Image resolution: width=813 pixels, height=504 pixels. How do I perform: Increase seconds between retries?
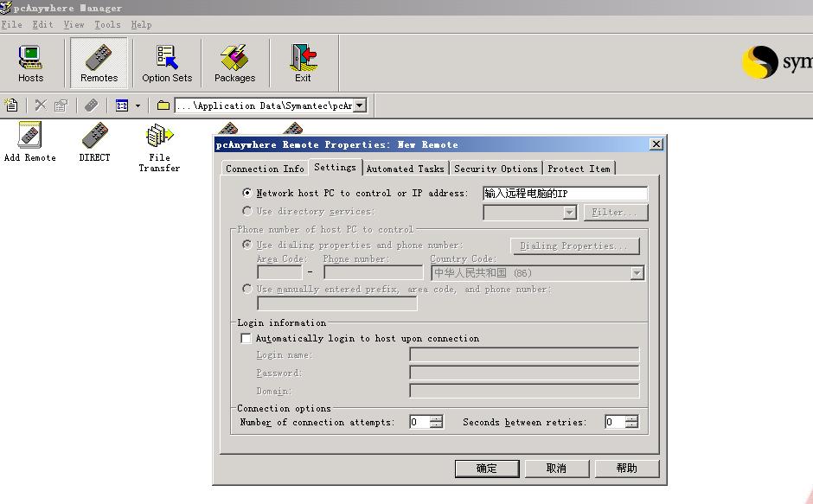click(x=632, y=419)
